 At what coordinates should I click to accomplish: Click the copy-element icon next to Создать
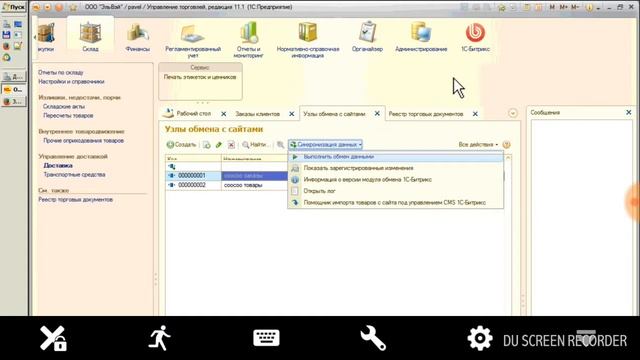(207, 144)
